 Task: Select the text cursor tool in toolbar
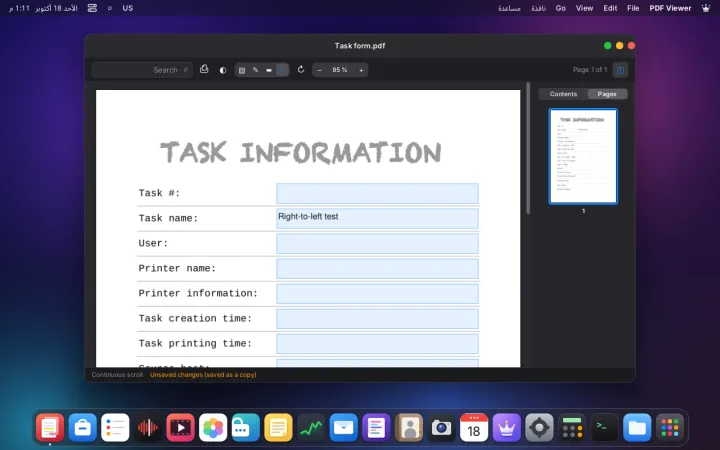[282, 70]
